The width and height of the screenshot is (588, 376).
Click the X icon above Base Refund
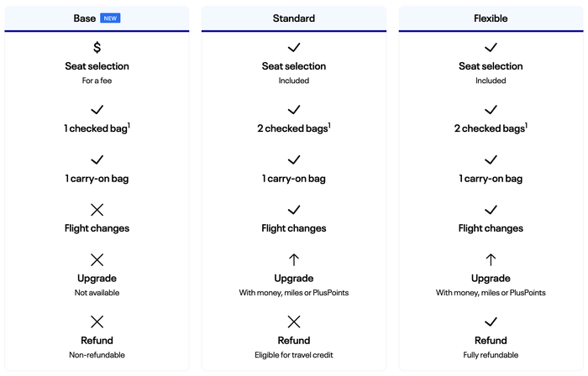pos(97,321)
